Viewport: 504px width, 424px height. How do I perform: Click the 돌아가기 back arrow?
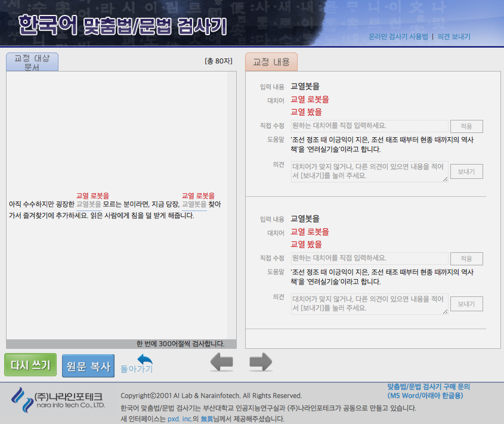[137, 364]
